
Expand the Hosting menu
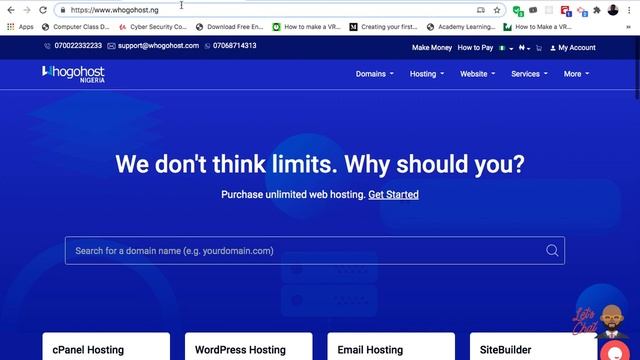coord(427,74)
